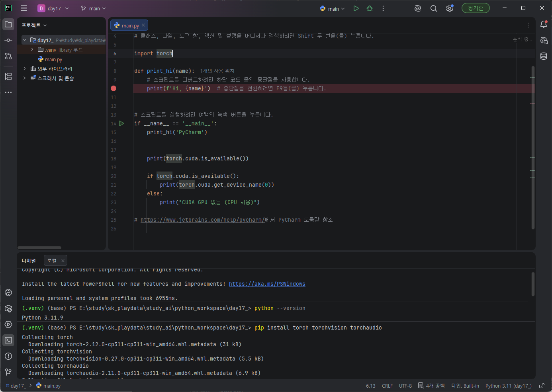Open the AI Assistant swirl icon in toolbar
The width and height of the screenshot is (552, 392).
[x=418, y=8]
